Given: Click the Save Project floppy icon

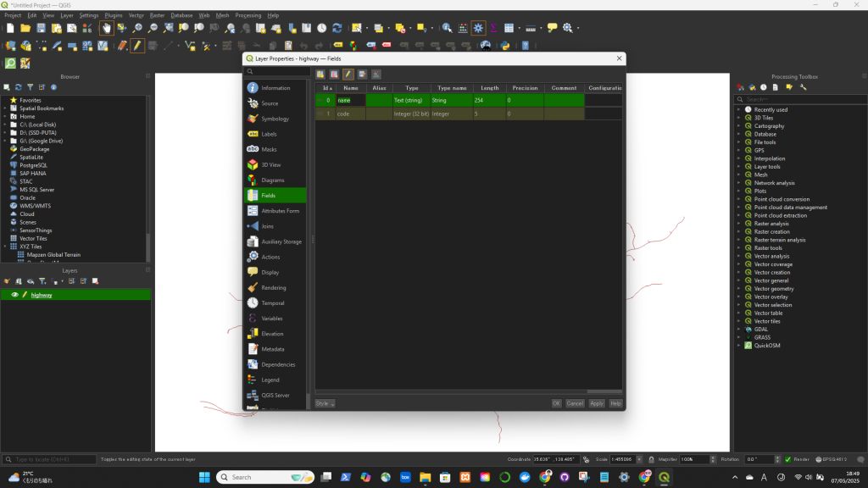Looking at the screenshot, I should pyautogui.click(x=41, y=28).
